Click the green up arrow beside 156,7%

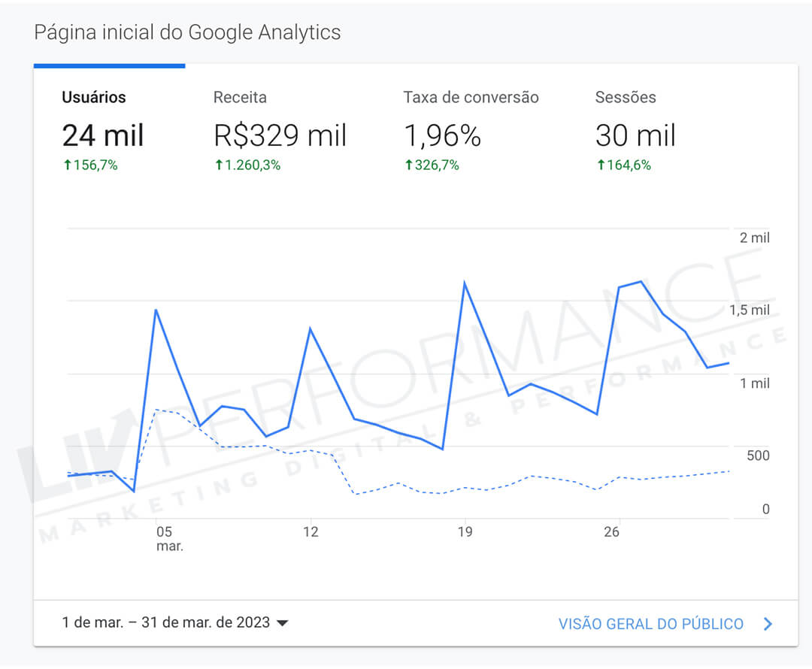coord(67,165)
